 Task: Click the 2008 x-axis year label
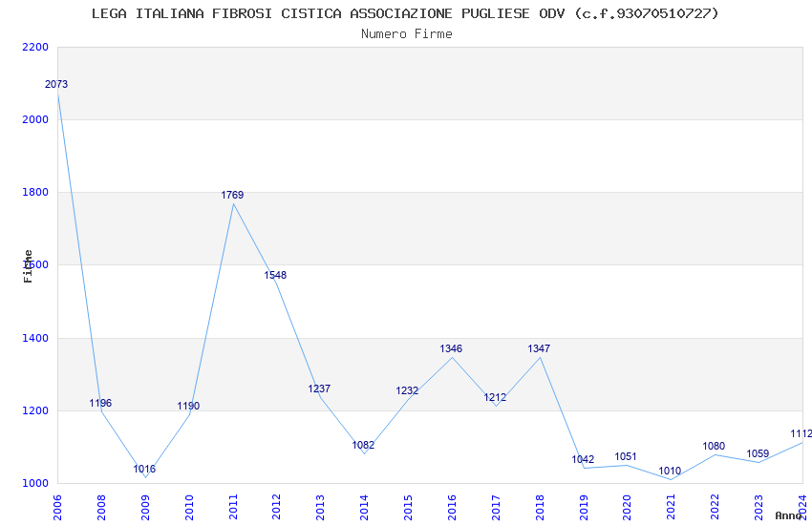point(101,508)
